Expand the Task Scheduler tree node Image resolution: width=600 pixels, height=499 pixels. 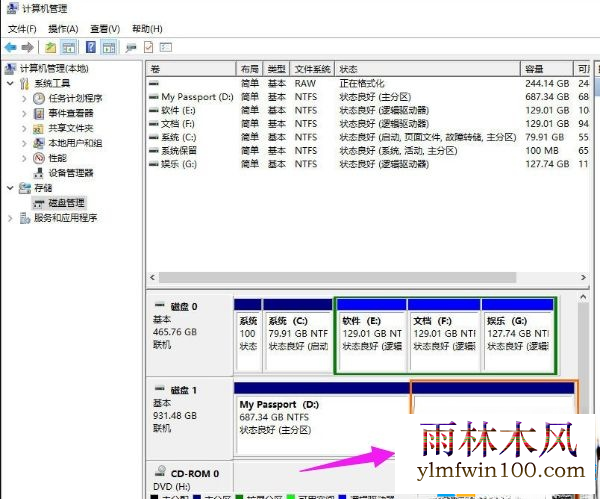pos(24,98)
